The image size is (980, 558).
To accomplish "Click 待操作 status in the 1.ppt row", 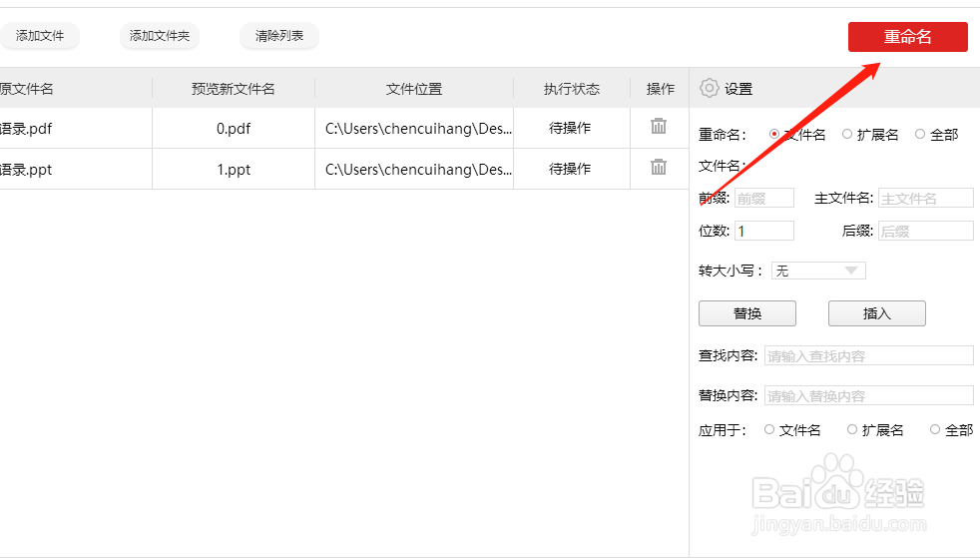I will (570, 168).
